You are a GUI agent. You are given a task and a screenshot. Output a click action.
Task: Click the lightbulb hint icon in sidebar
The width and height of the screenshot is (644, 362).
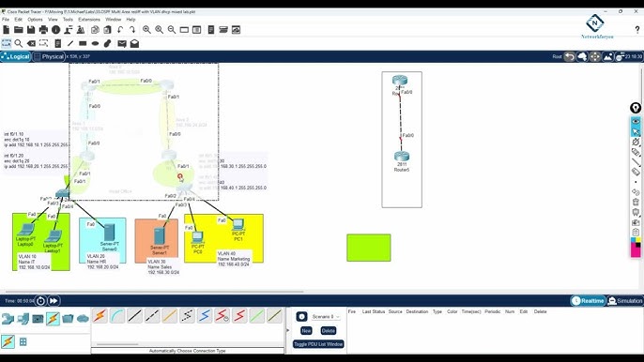[x=636, y=108]
